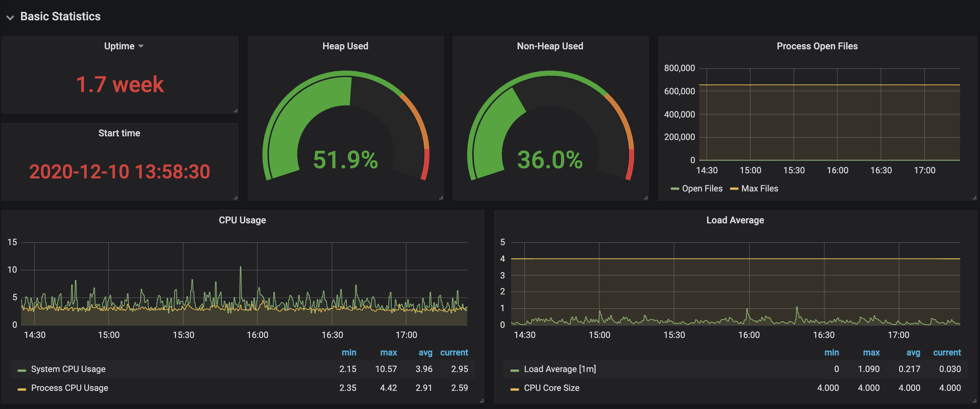
Task: Sort Load Average legend by min
Action: click(x=831, y=352)
